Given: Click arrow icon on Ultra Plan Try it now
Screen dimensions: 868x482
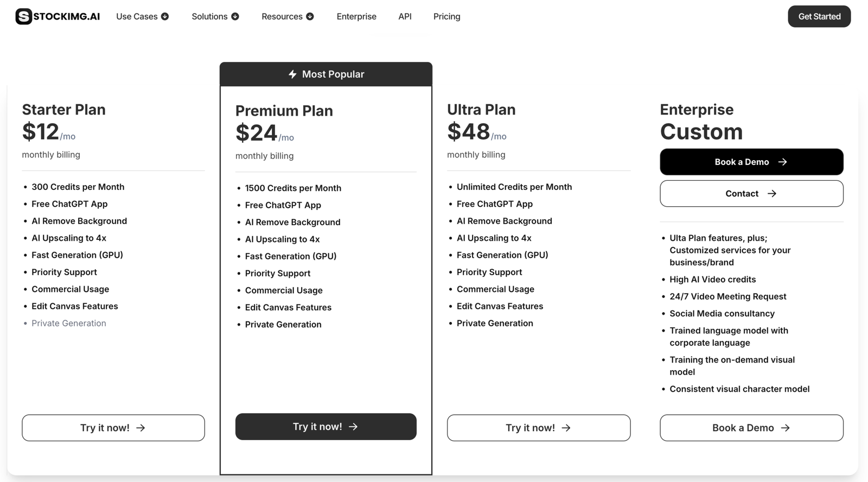Looking at the screenshot, I should click(566, 428).
